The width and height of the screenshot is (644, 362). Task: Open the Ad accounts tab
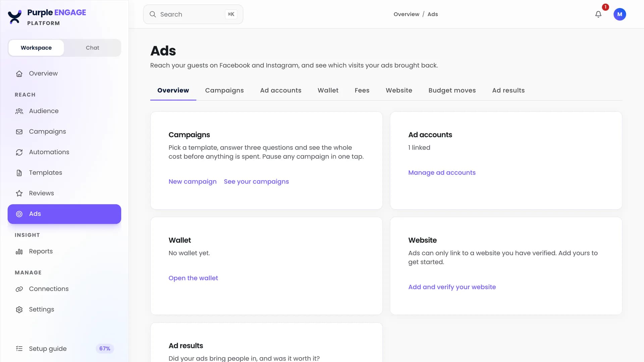[x=281, y=90]
